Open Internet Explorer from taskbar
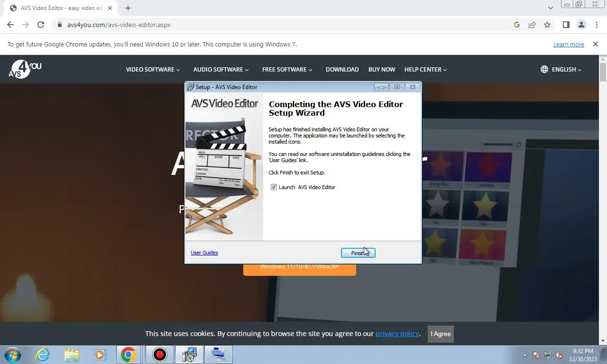 [43, 355]
